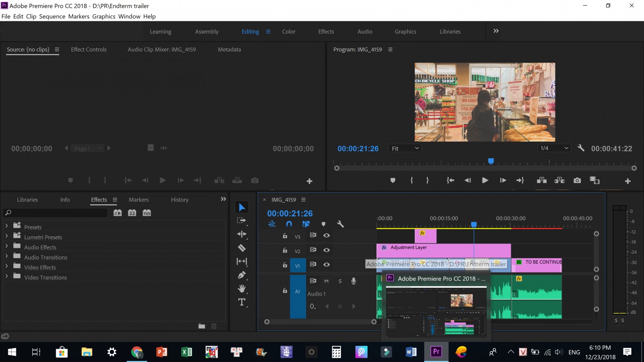The height and width of the screenshot is (362, 644).
Task: Show hidden panel tabs beside History
Action: coord(223,199)
